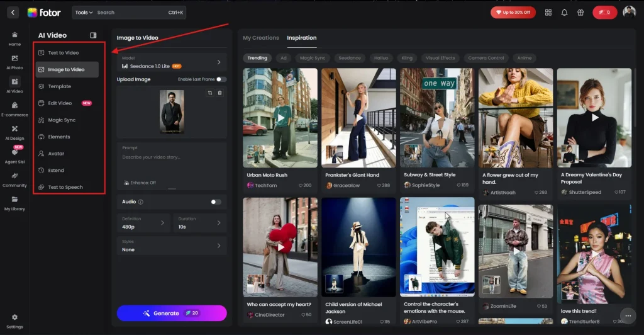This screenshot has width=644, height=335.
Task: Click Up to 30% Off button
Action: (x=513, y=13)
